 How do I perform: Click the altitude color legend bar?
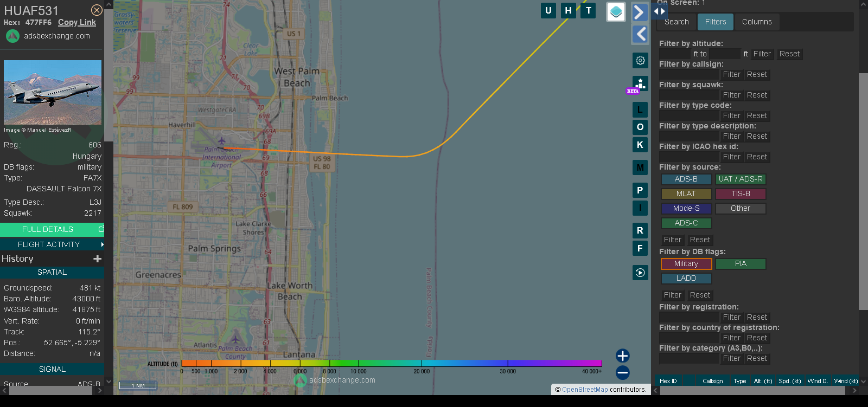pos(392,363)
